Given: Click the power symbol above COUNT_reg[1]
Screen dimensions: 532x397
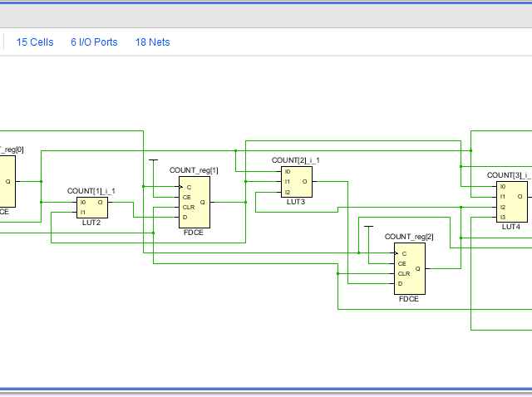Looking at the screenshot, I should click(153, 160).
